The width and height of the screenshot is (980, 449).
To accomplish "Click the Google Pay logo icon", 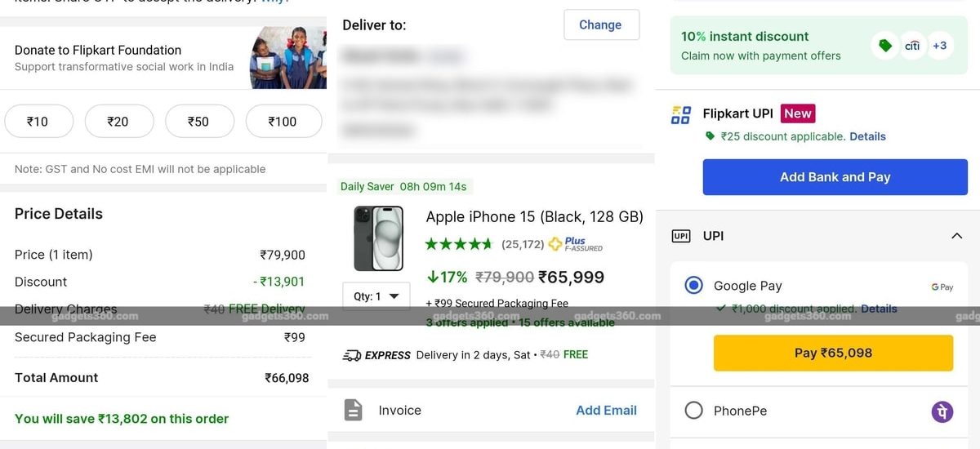I will pos(942,287).
